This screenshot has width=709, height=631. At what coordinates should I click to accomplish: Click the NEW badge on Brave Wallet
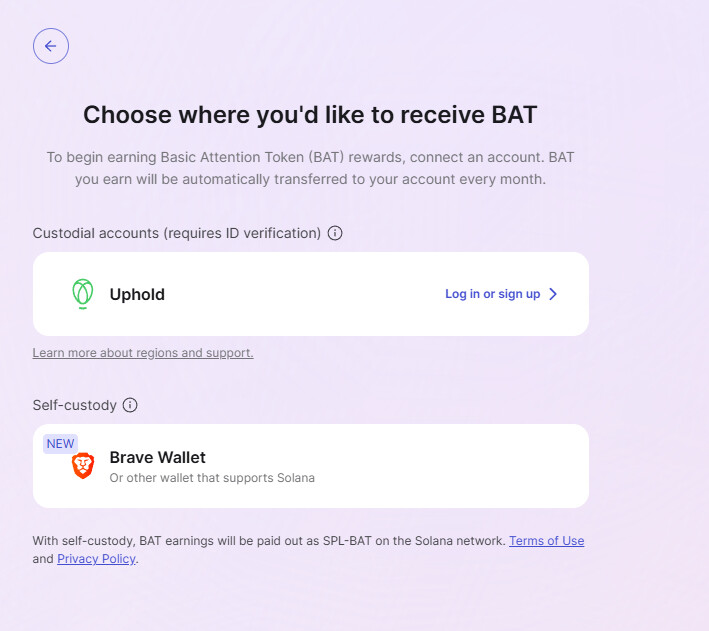[60, 443]
